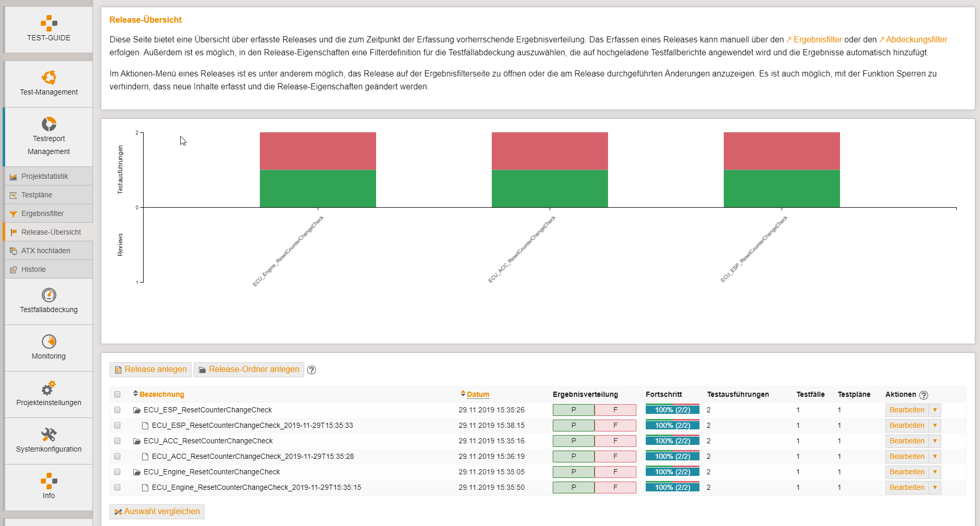
Task: Click the 100% progress bar of ECU_ESP_ResetCounterChangeCheck
Action: pyautogui.click(x=672, y=410)
